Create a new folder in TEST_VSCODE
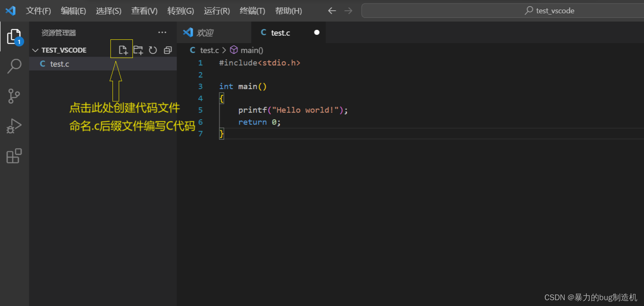Image resolution: width=644 pixels, height=306 pixels. click(x=138, y=50)
